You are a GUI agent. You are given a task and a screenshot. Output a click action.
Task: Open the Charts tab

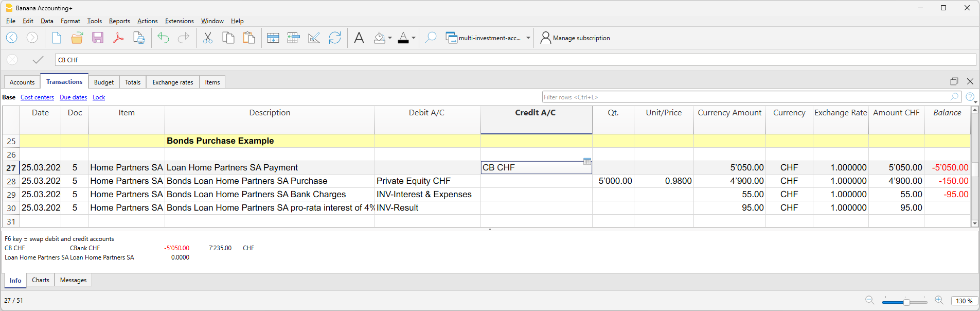tap(41, 280)
